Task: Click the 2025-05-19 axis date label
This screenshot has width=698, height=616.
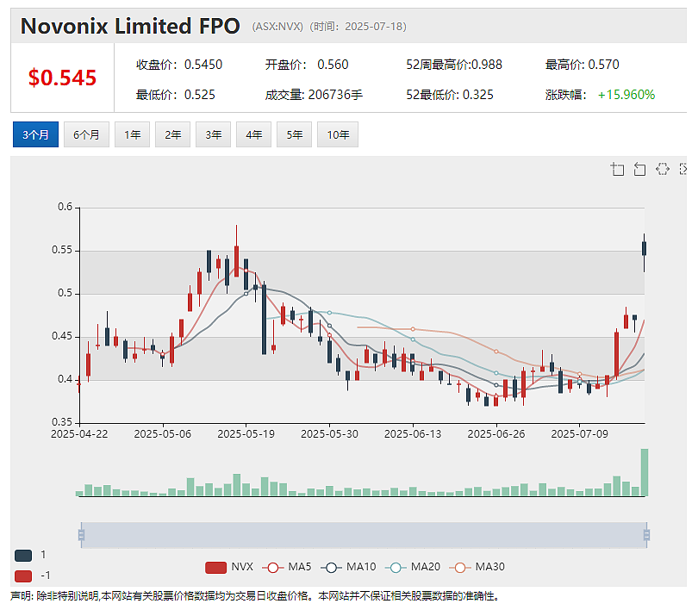Action: tap(246, 434)
